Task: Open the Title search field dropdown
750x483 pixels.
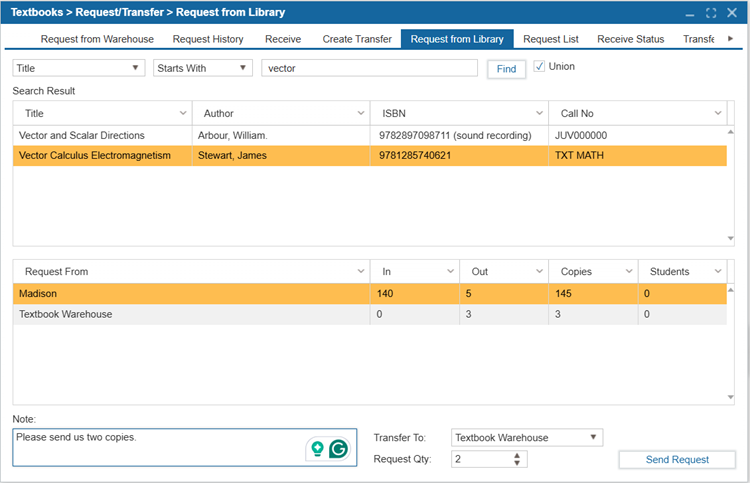Action: [x=135, y=68]
